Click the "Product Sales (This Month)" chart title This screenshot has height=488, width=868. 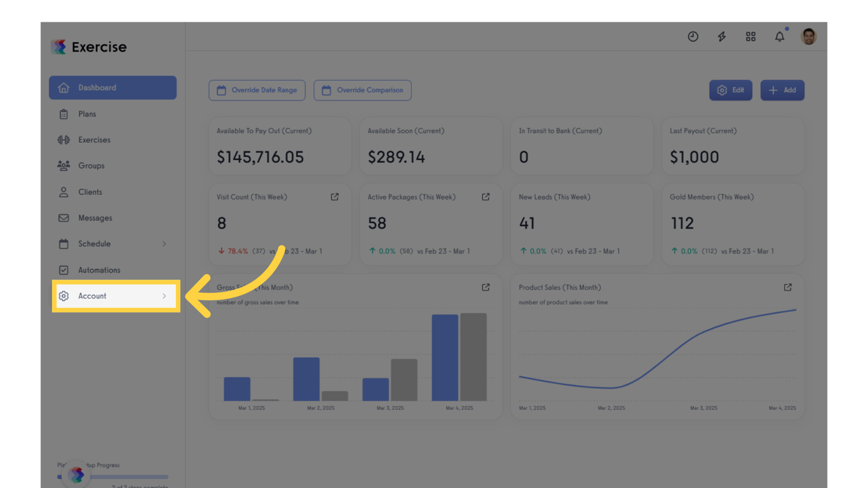(560, 287)
